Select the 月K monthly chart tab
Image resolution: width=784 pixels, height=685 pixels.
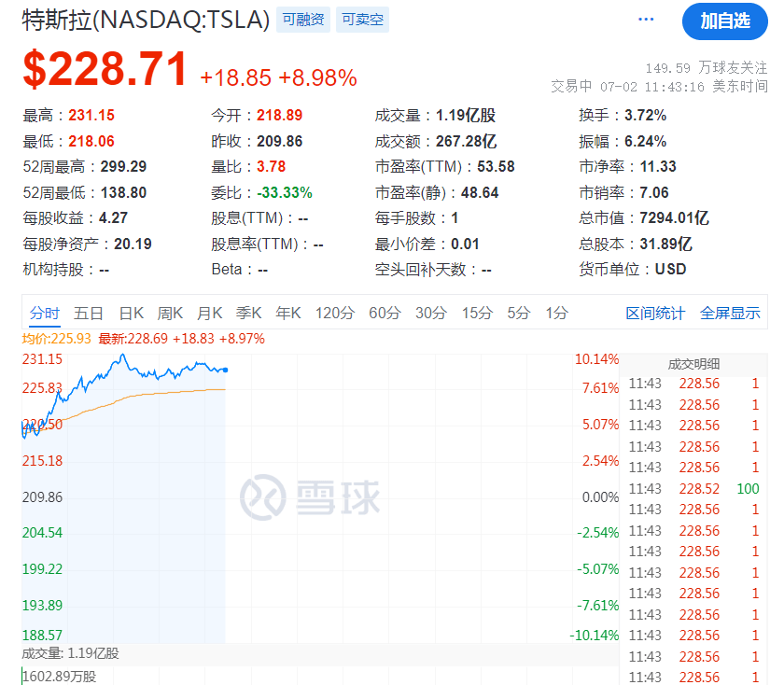(x=209, y=314)
